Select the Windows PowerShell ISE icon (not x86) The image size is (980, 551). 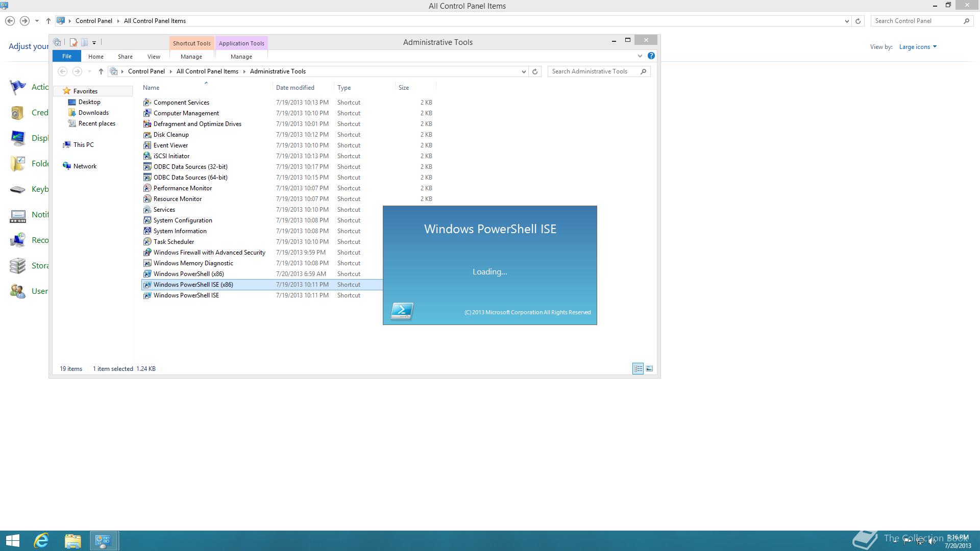148,295
